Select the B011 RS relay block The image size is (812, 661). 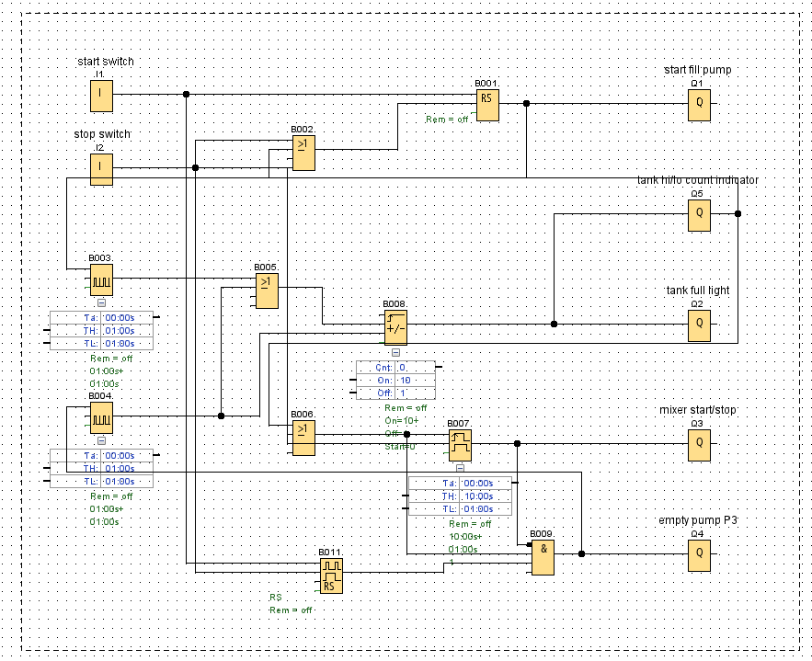click(x=330, y=575)
